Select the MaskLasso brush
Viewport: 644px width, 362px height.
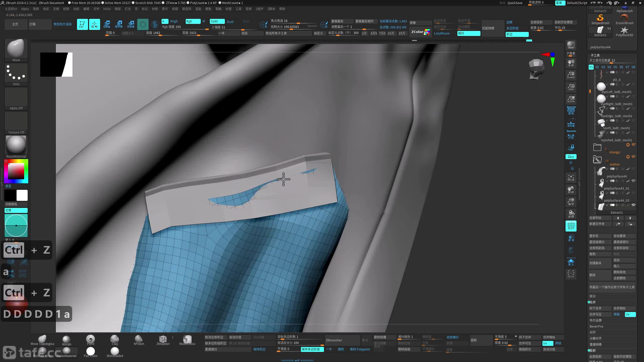point(187,340)
